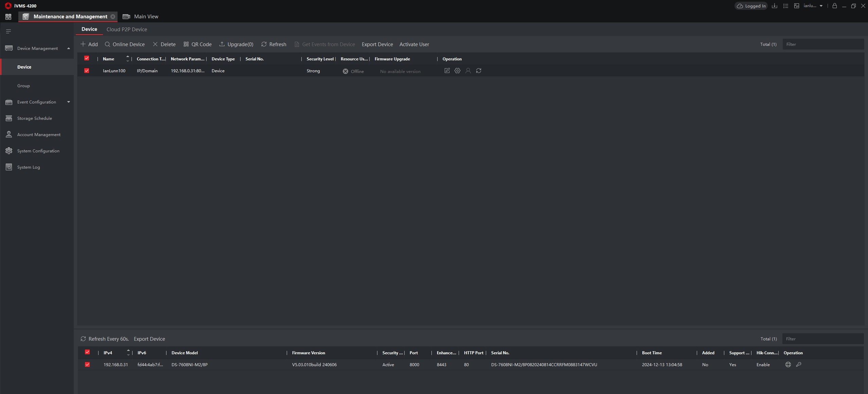Uncheck the IanLunn100 device checkbox
The height and width of the screenshot is (394, 868).
[x=87, y=71]
